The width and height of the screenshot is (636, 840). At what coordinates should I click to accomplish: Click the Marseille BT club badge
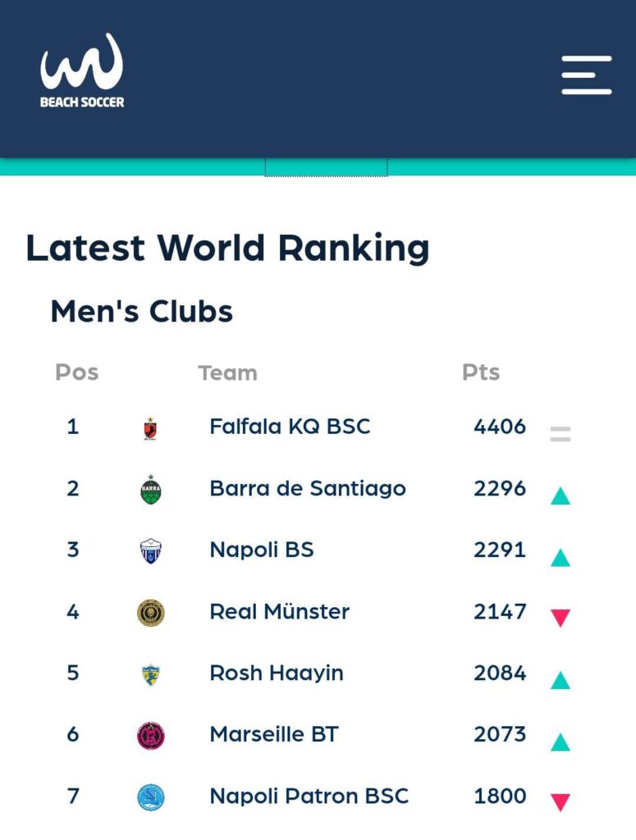[150, 736]
